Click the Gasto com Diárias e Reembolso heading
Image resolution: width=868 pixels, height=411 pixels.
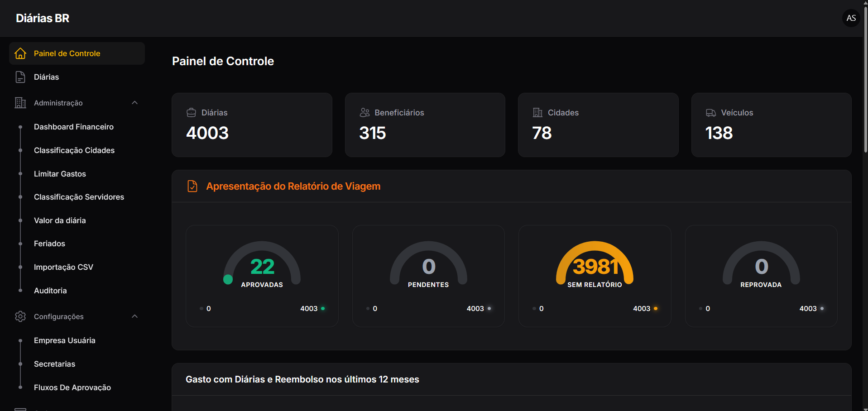click(x=302, y=379)
